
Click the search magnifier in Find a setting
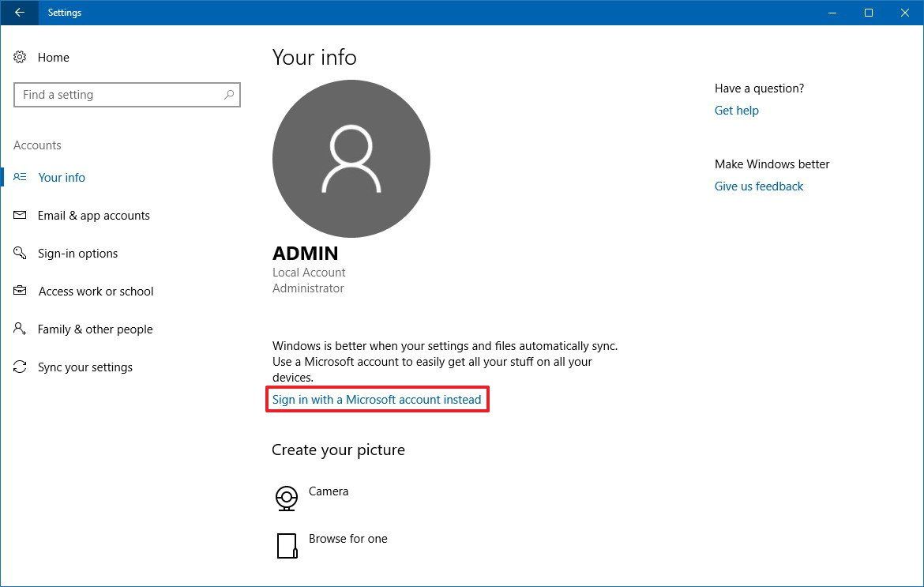tap(228, 95)
